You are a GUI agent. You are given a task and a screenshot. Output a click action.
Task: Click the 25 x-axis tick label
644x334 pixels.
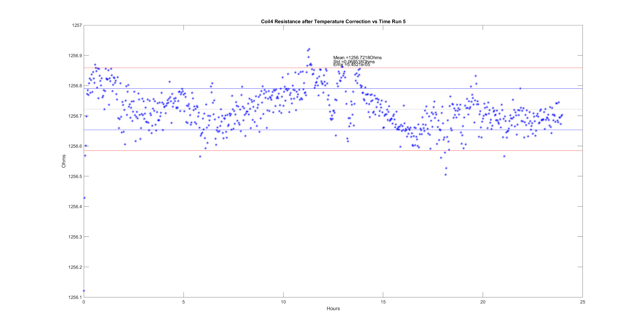583,302
